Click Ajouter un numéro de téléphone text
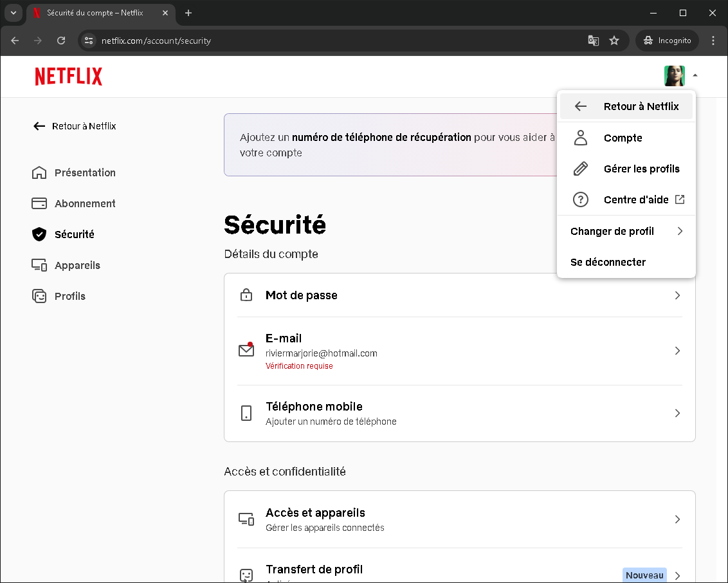This screenshot has height=583, width=728. coord(331,421)
